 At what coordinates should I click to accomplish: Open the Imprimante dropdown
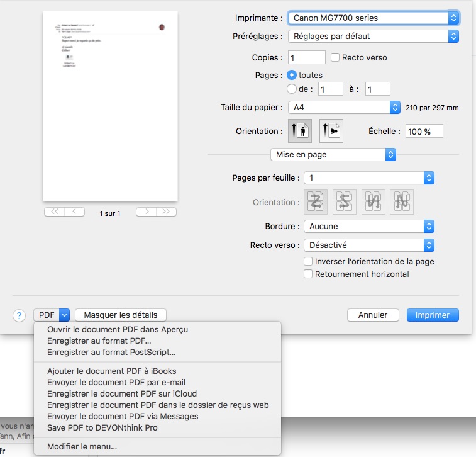pos(373,18)
